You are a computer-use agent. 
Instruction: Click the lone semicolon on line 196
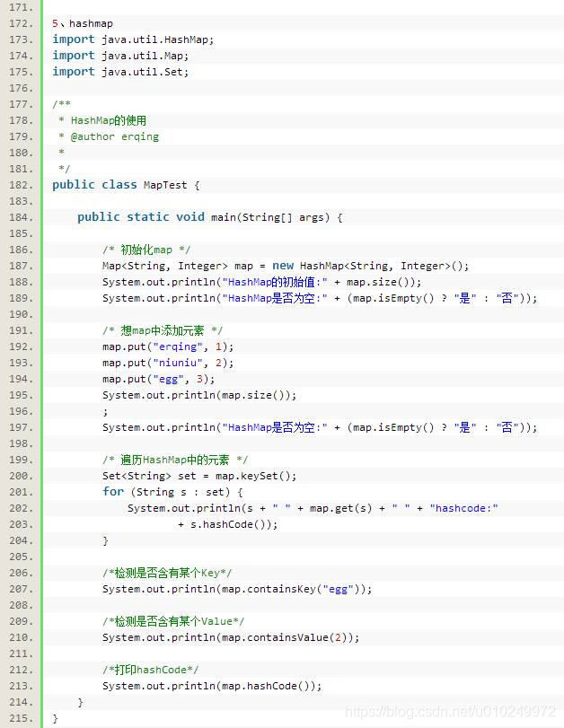click(105, 412)
